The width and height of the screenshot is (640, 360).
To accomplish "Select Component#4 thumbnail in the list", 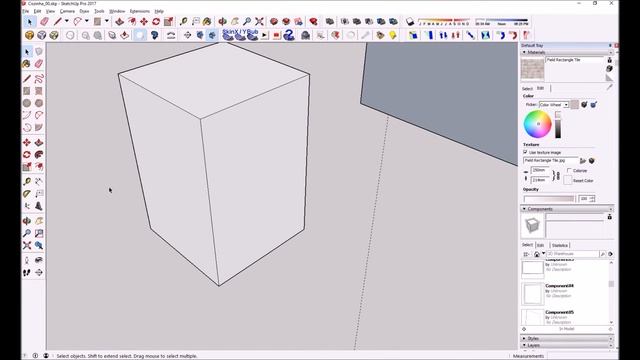I will (x=533, y=293).
